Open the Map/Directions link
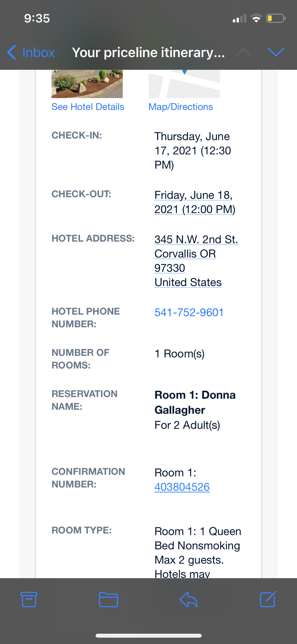Image resolution: width=297 pixels, height=644 pixels. pyautogui.click(x=181, y=107)
